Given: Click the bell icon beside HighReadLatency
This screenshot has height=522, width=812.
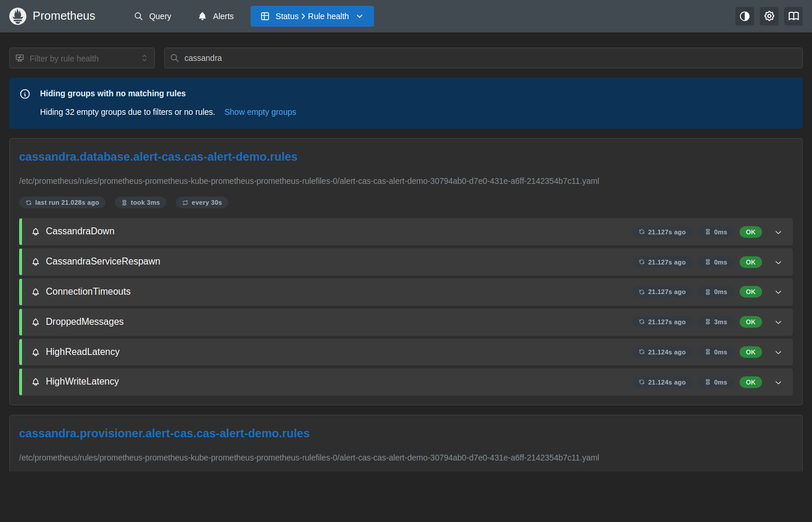Looking at the screenshot, I should 35,352.
